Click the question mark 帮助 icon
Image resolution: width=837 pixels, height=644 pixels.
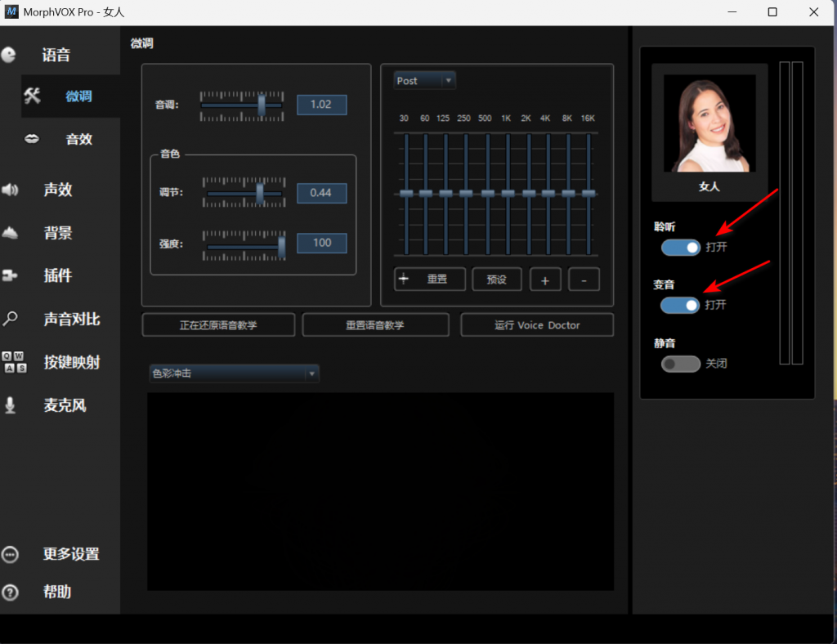coord(10,592)
